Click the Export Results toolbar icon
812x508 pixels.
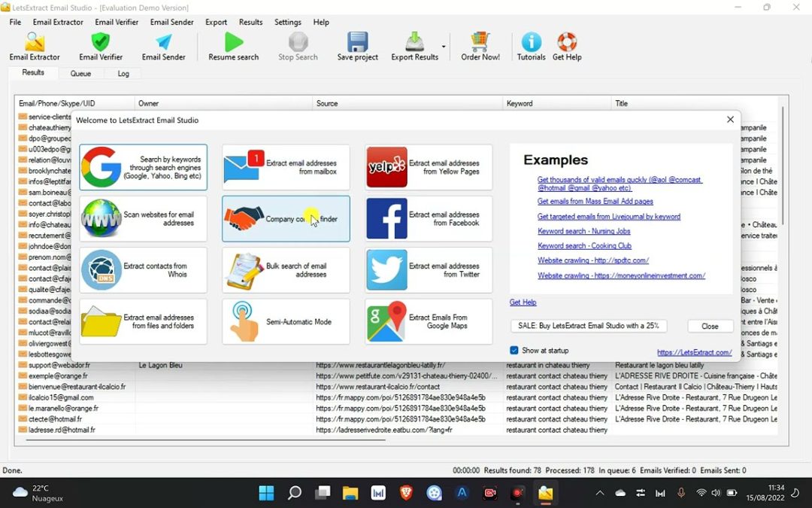click(x=414, y=47)
